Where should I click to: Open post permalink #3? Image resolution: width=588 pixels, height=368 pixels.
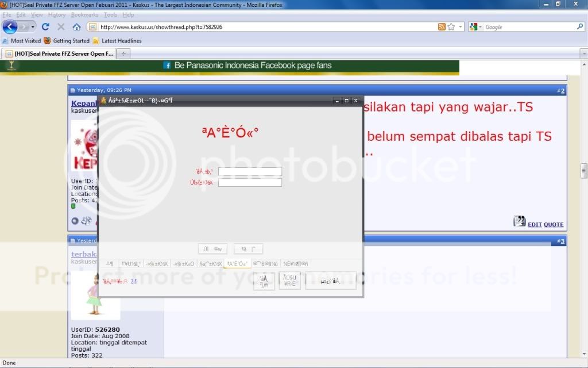tap(560, 241)
